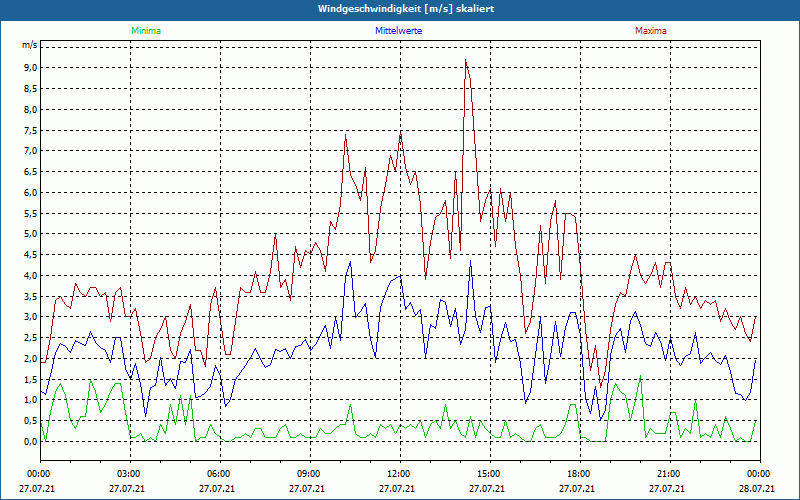Click the 'm/s' unit label on the axis

[29, 45]
